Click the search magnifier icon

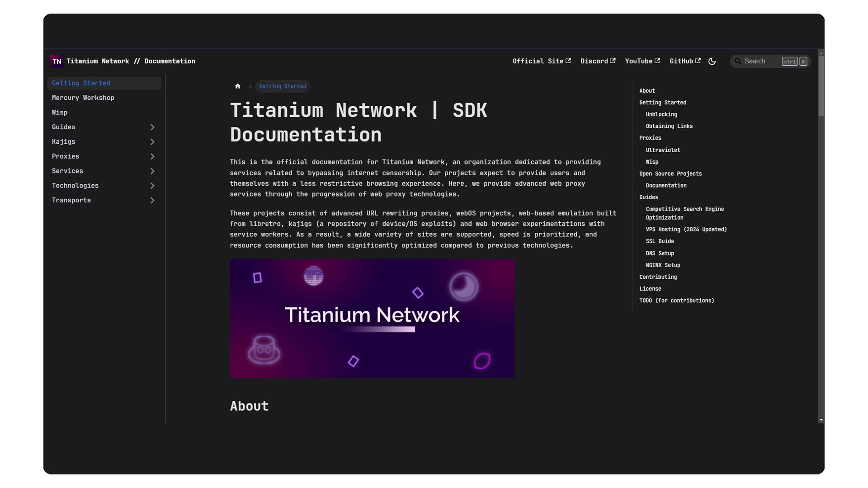point(738,61)
